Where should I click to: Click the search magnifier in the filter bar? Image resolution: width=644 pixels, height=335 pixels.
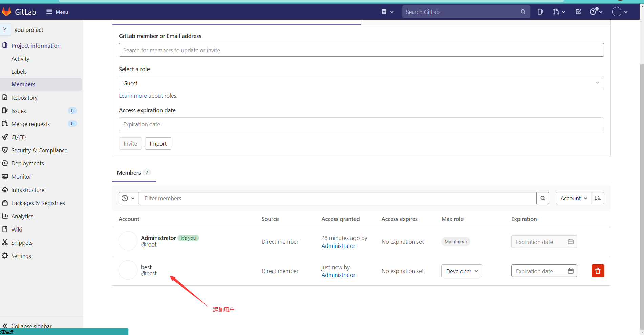click(x=543, y=198)
